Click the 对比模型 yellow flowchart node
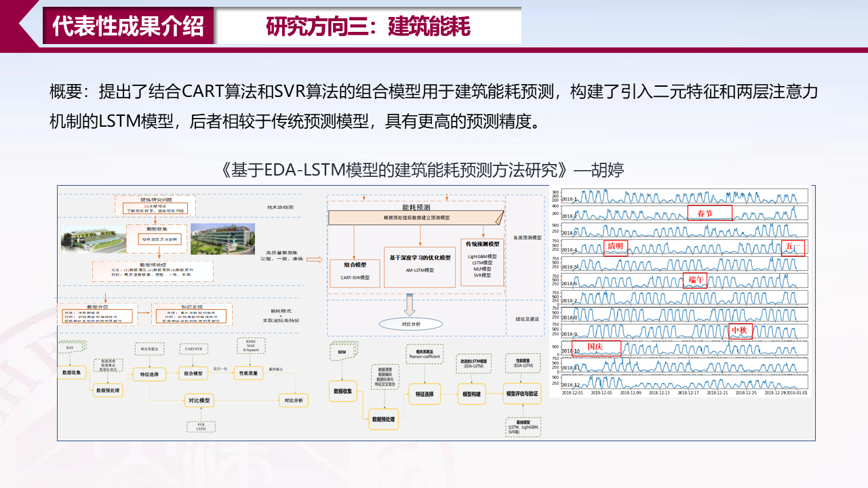The width and height of the screenshot is (868, 488). (x=199, y=401)
